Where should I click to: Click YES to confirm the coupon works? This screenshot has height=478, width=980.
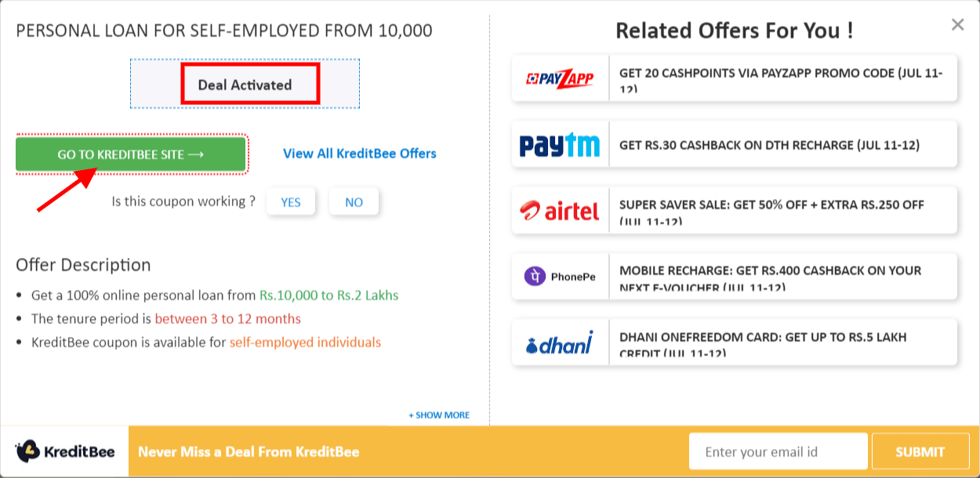click(x=290, y=201)
